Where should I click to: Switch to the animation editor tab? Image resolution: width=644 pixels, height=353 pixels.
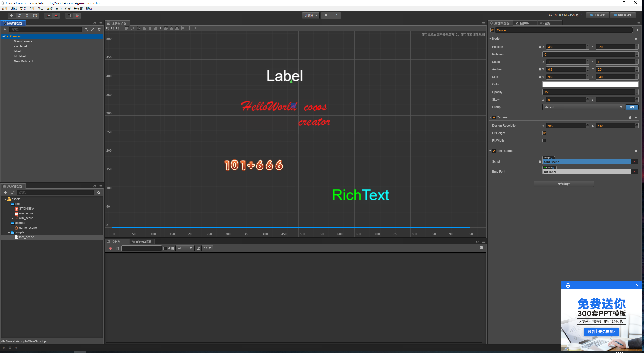142,242
